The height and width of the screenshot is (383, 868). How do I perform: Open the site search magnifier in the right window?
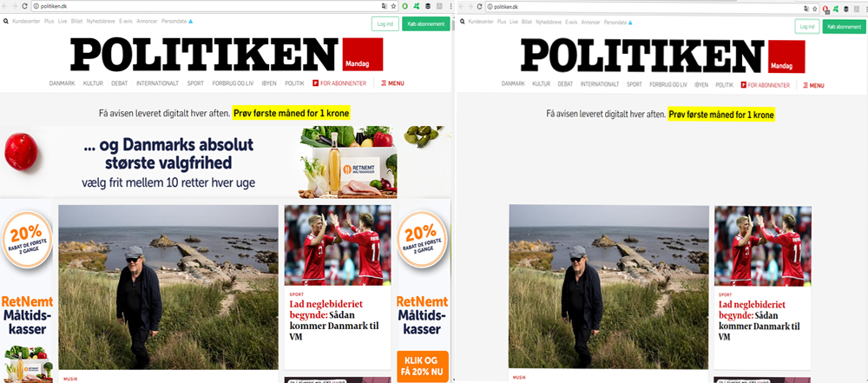463,23
